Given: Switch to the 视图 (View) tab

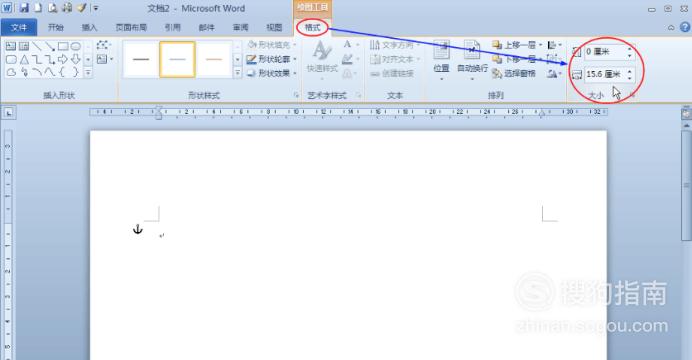Looking at the screenshot, I should (274, 27).
